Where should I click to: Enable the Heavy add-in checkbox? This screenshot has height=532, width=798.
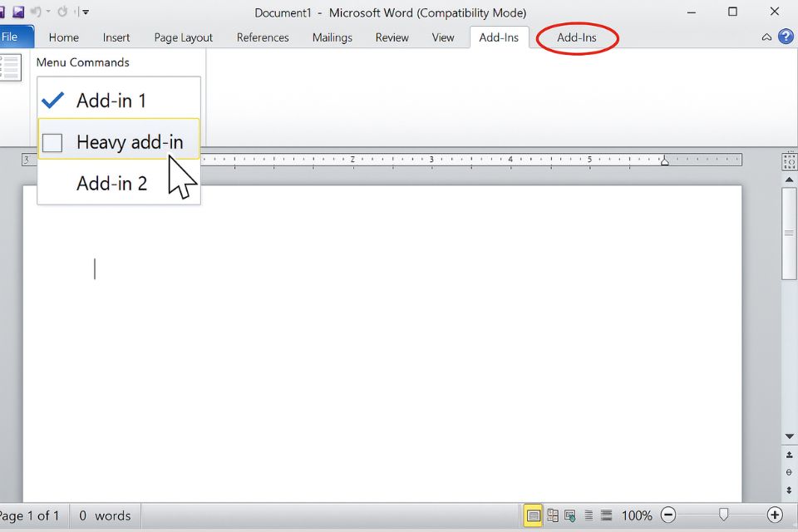pyautogui.click(x=53, y=143)
